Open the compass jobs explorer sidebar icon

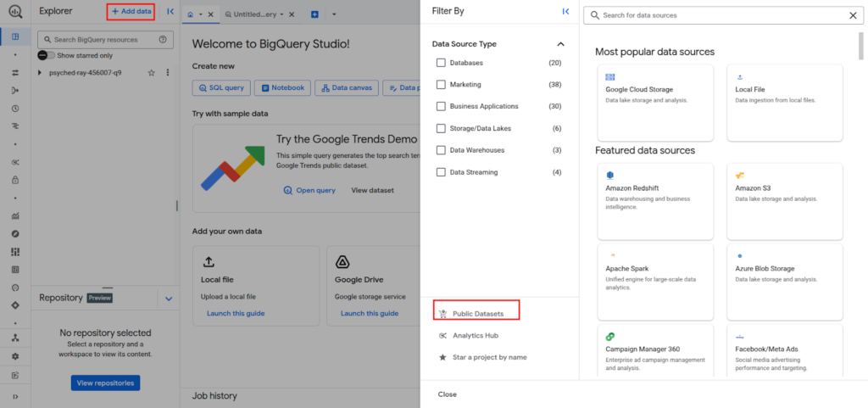pos(15,233)
